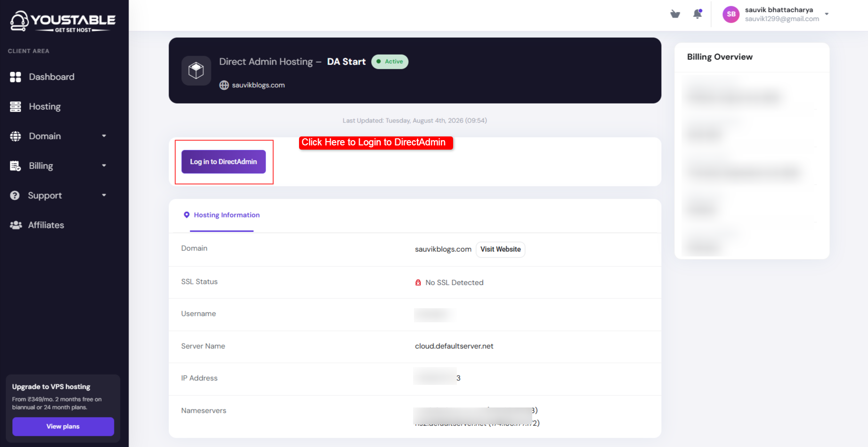868x447 pixels.
Task: Click the Active status badge
Action: coord(390,62)
